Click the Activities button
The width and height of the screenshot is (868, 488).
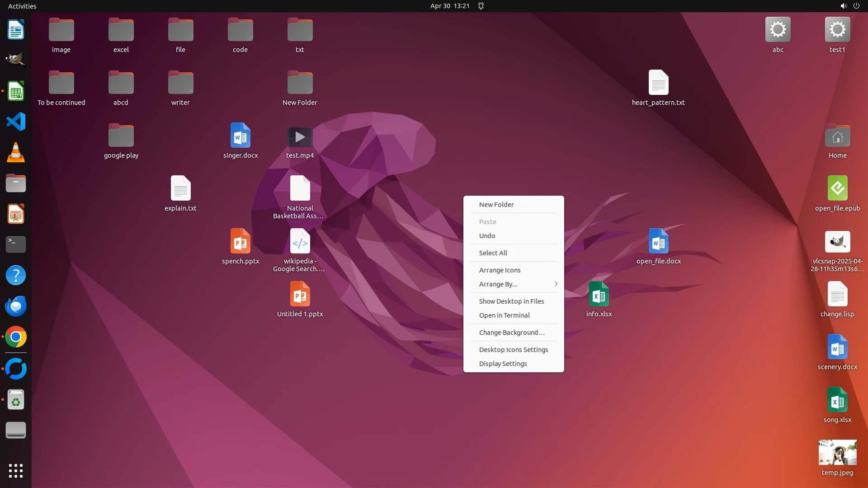22,6
